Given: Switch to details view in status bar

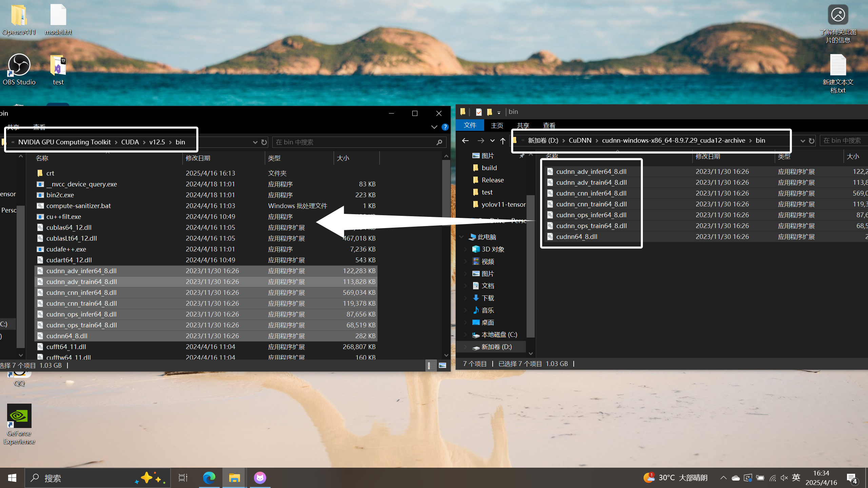Looking at the screenshot, I should 429,365.
